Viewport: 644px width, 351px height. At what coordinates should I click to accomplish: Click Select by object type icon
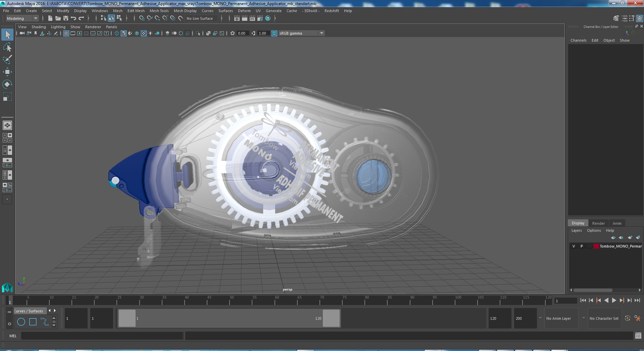pyautogui.click(x=111, y=18)
